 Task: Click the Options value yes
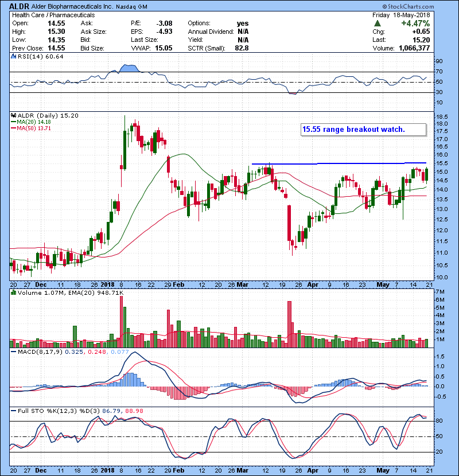tap(243, 24)
